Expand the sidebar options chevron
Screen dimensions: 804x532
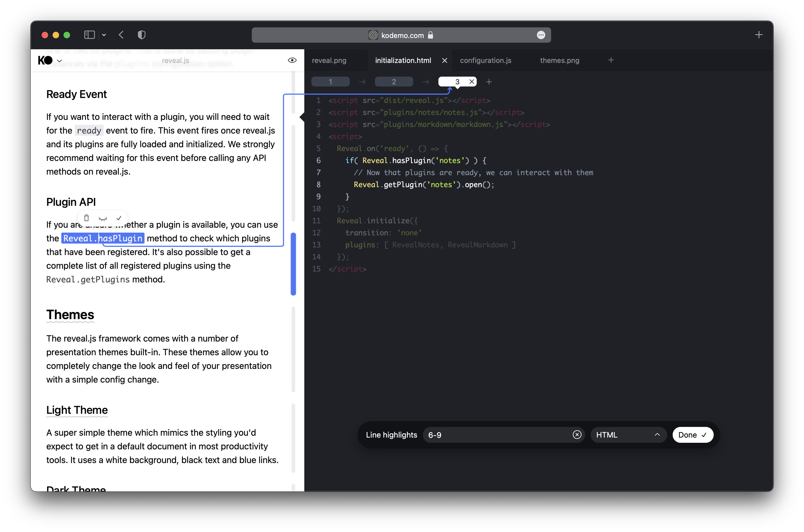[x=104, y=35]
